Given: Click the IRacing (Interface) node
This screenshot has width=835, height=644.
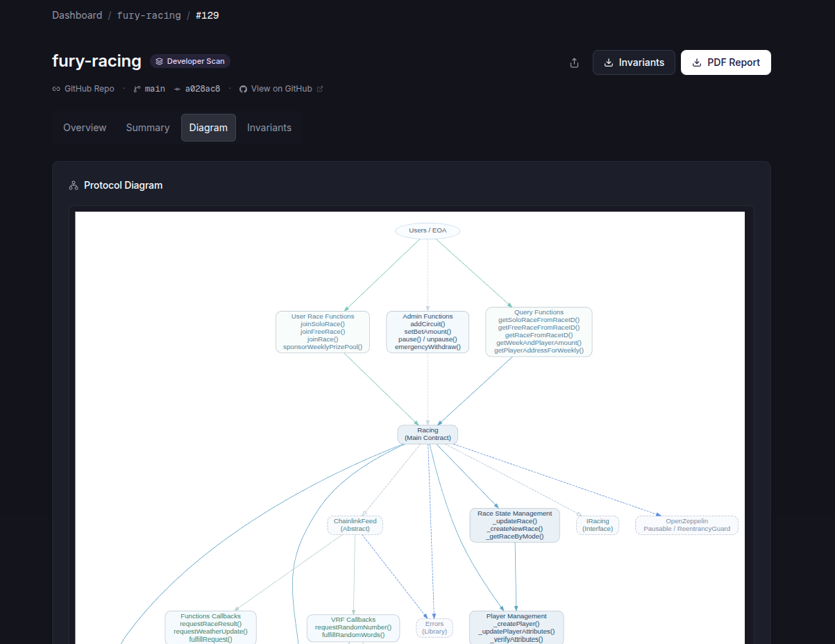Looking at the screenshot, I should click(x=597, y=525).
